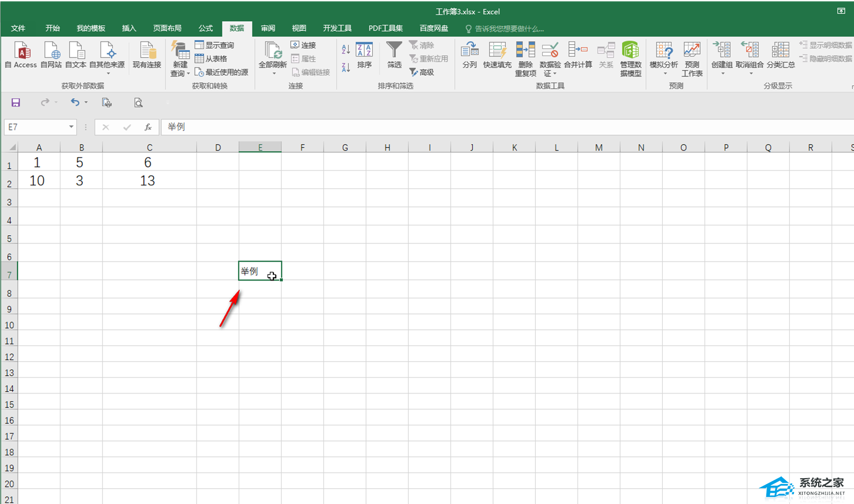Switch to the Formulas (公式) tab

coord(205,28)
